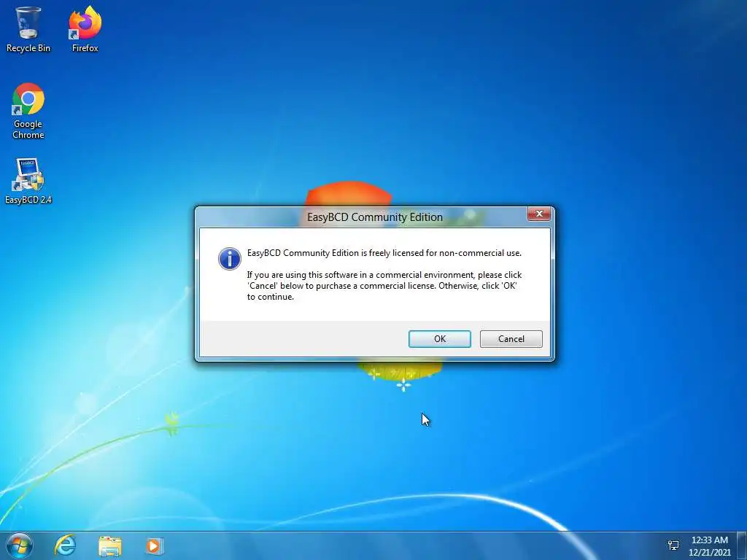Viewport: 747px width, 560px height.
Task: Click the EasyBCD Community Edition title bar text
Action: click(374, 217)
